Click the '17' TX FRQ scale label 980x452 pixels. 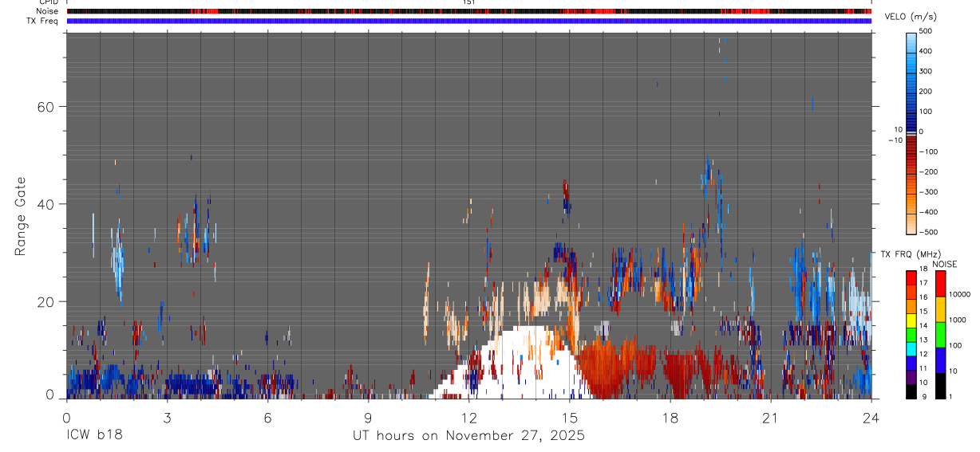click(923, 283)
